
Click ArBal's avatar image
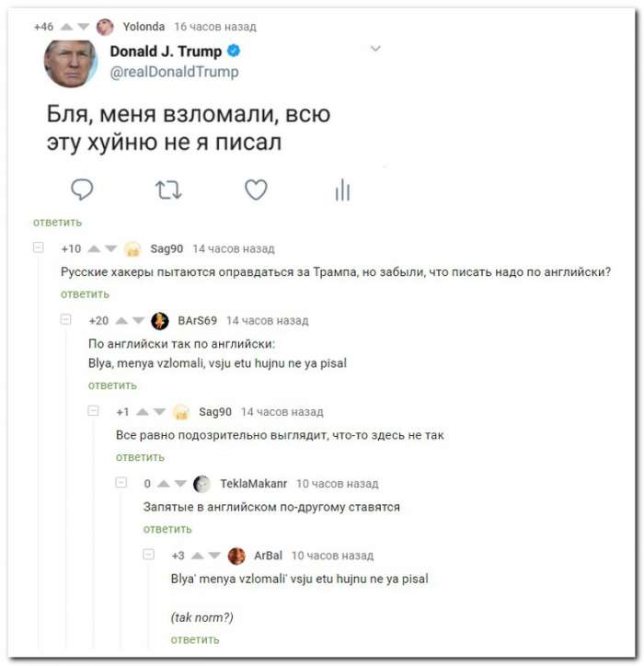coord(236,556)
